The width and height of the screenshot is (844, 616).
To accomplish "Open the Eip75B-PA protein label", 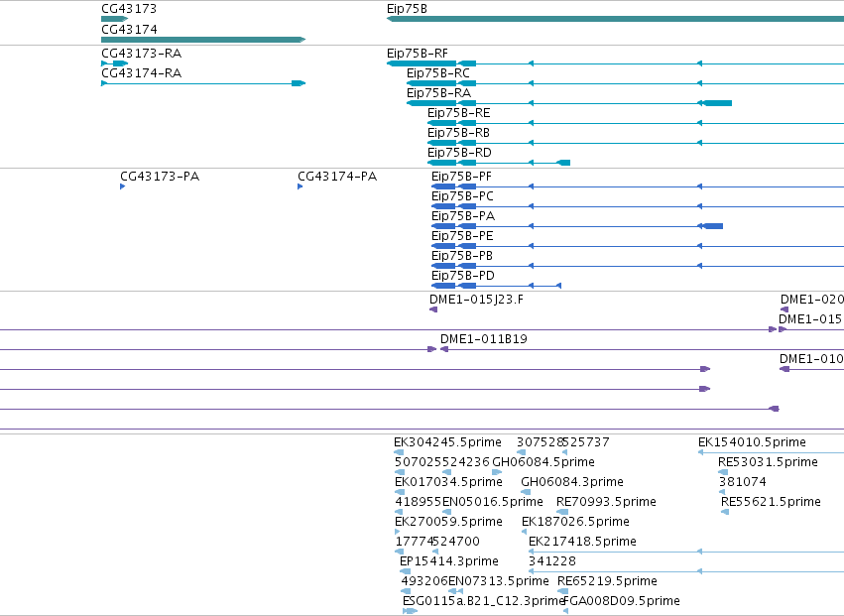I will point(463,216).
